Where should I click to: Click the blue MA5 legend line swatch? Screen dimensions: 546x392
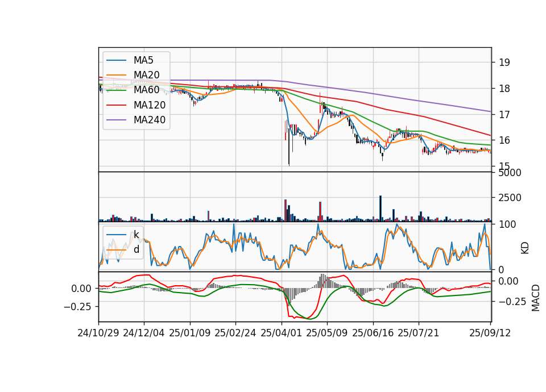pyautogui.click(x=116, y=61)
